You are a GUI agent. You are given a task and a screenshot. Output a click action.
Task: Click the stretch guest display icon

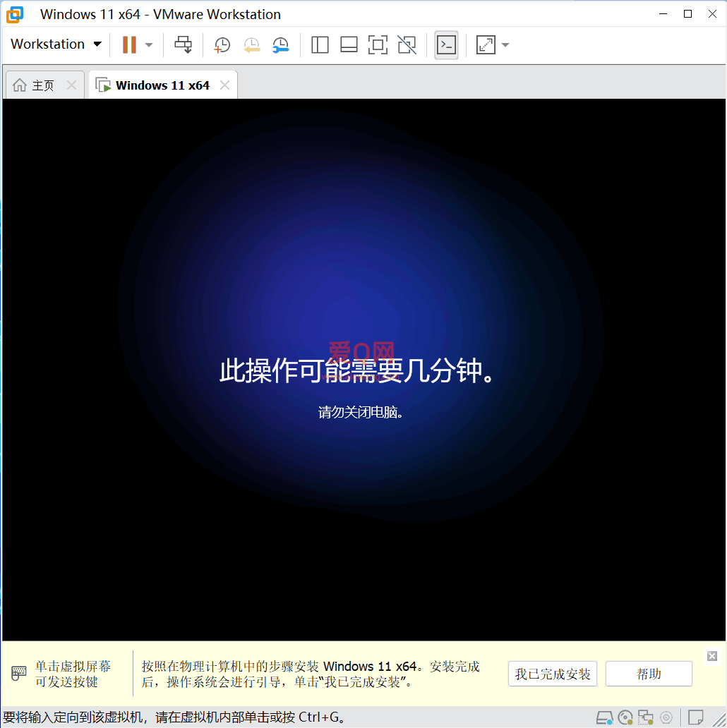pyautogui.click(x=486, y=45)
